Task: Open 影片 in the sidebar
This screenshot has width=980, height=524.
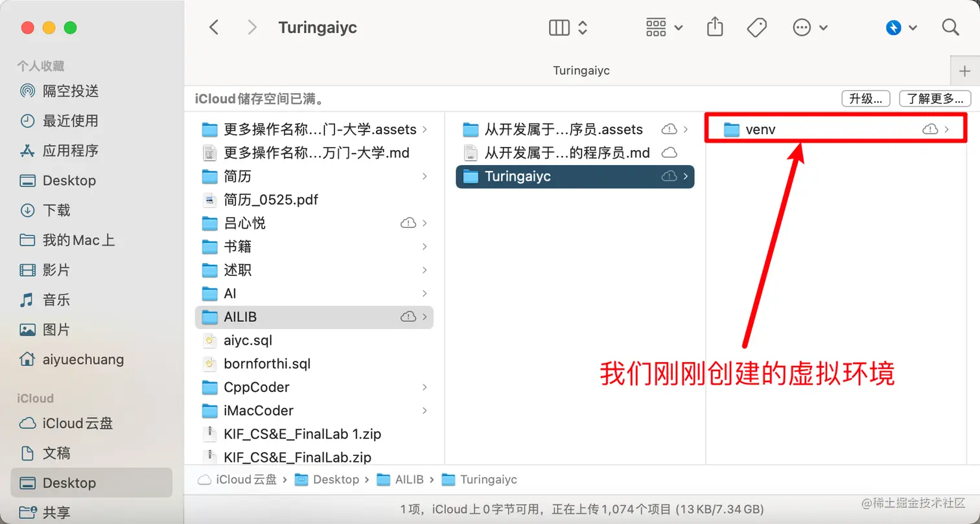Action: 91,269
